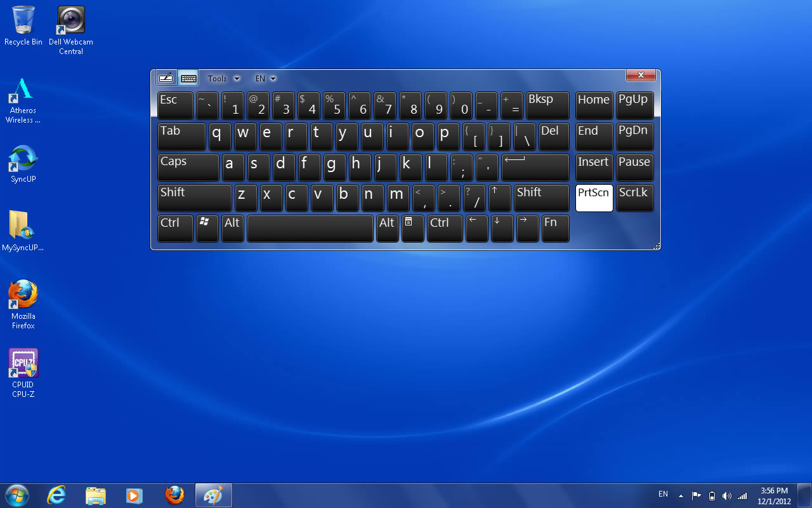Click the volume speaker tray icon
The image size is (812, 508).
726,495
